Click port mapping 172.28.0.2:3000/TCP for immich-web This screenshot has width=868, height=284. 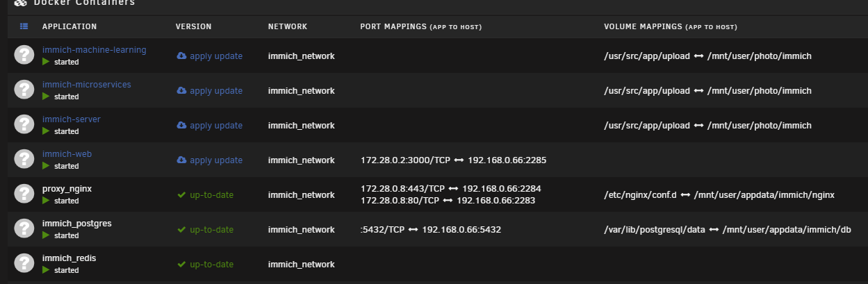click(x=453, y=160)
